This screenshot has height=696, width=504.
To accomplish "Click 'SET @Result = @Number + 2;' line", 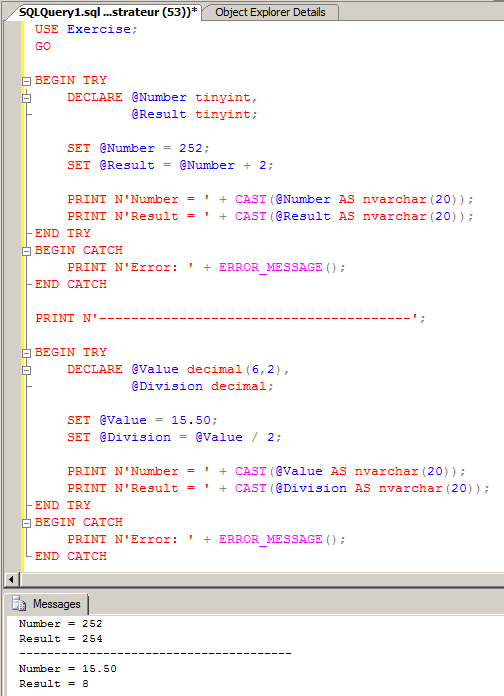I will pyautogui.click(x=170, y=165).
